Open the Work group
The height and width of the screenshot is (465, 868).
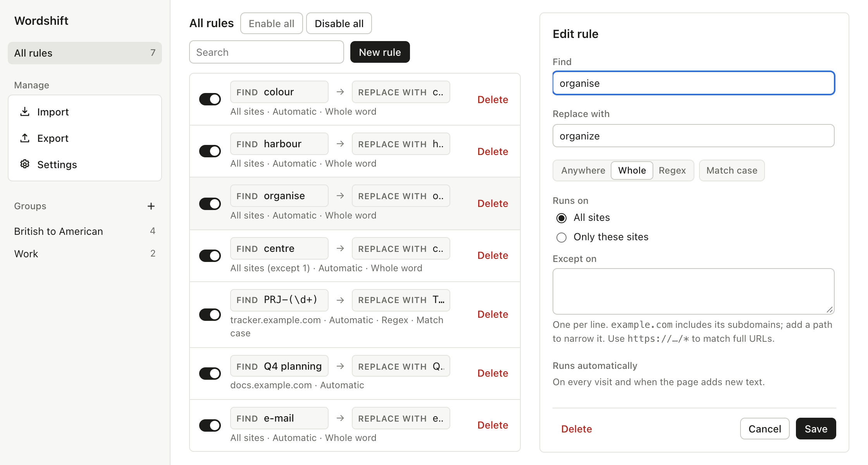pyautogui.click(x=85, y=254)
